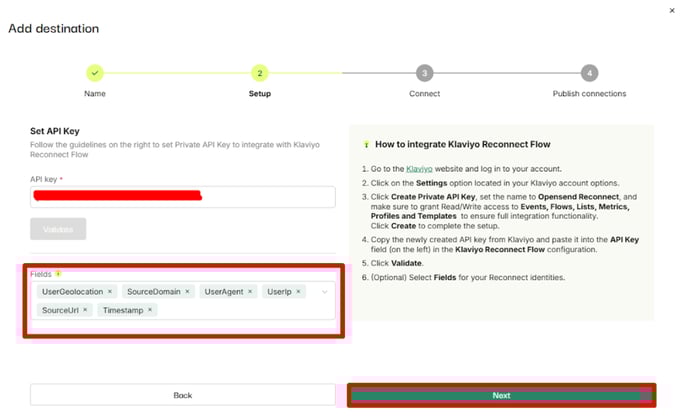Remove the UserAgent field tag
The height and width of the screenshot is (417, 688).
pos(250,291)
